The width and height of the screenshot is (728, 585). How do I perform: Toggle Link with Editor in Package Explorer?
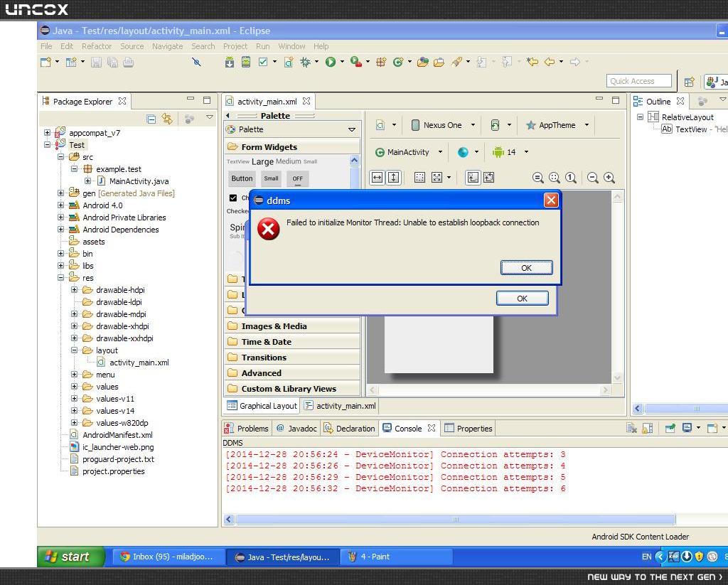(x=167, y=119)
